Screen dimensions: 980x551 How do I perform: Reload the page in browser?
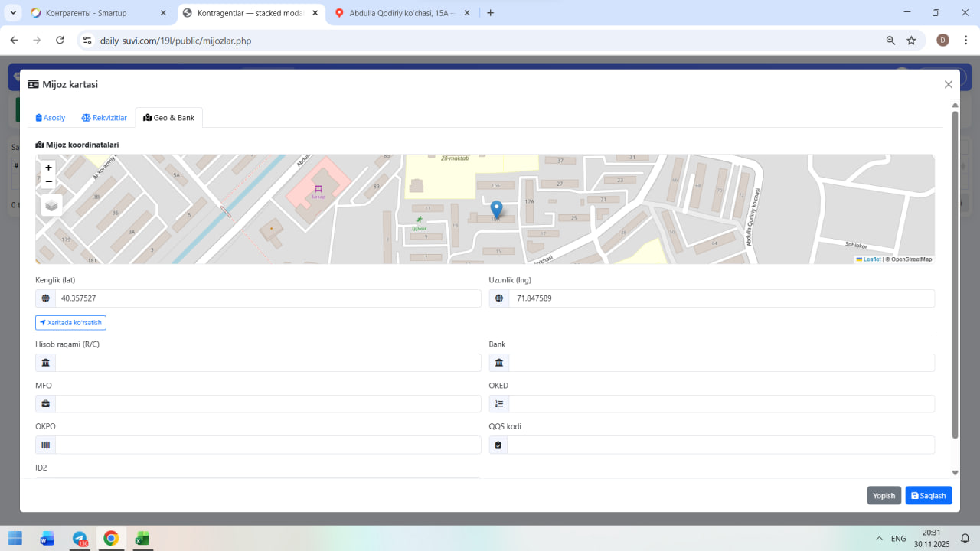60,41
